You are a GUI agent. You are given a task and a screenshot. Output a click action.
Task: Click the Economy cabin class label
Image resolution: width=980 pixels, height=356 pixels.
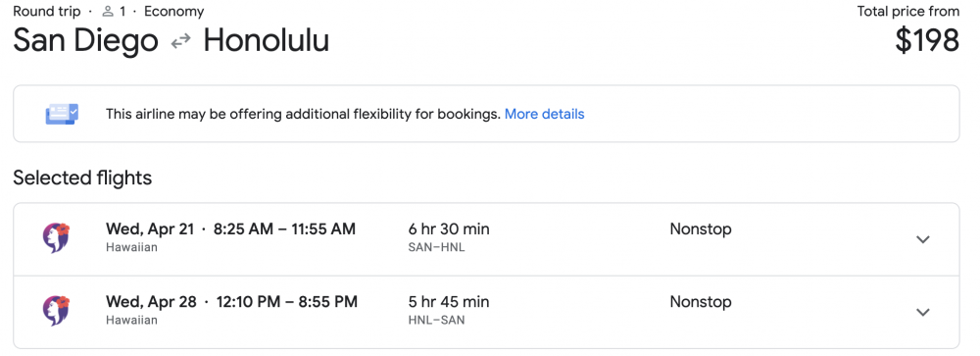tap(173, 11)
